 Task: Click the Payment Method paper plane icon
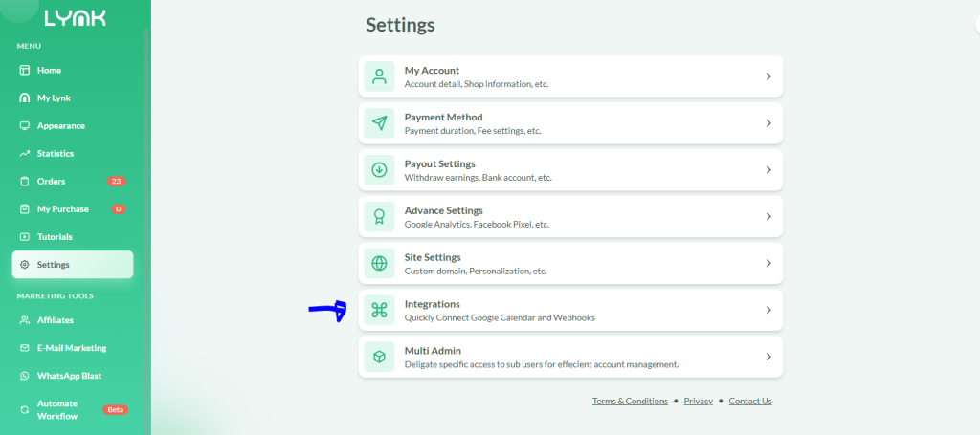click(380, 123)
